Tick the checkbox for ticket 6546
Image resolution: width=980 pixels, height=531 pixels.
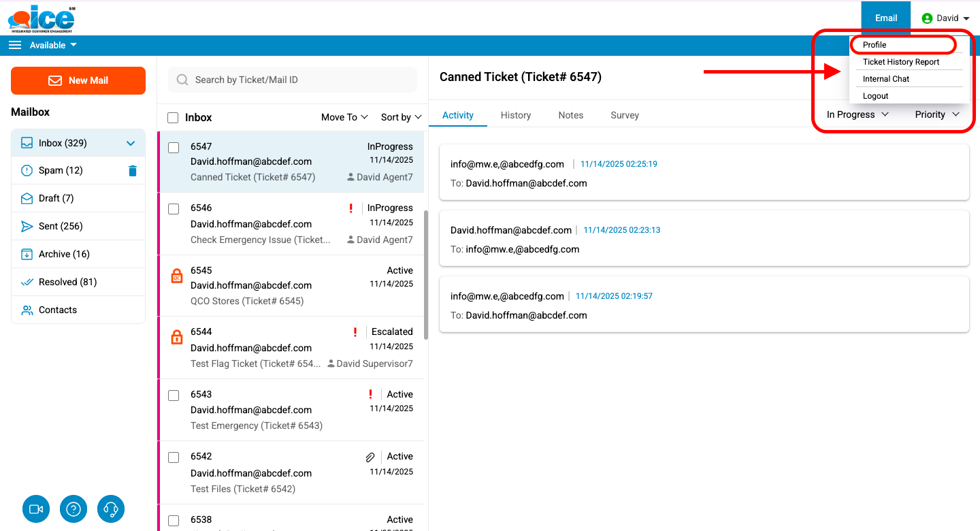click(174, 209)
